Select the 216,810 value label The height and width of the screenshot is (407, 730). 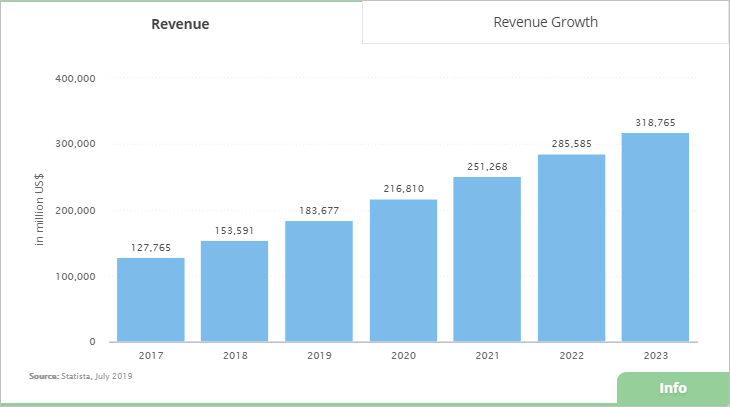coord(403,188)
